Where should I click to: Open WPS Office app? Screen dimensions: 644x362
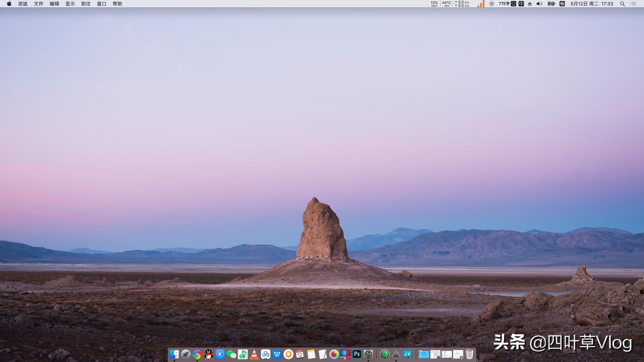tap(277, 354)
